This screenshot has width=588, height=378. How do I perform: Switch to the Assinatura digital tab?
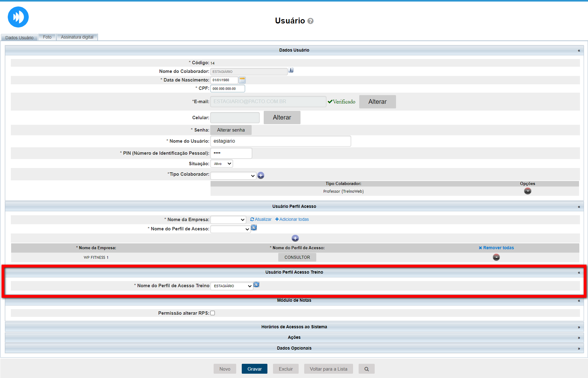pos(77,37)
